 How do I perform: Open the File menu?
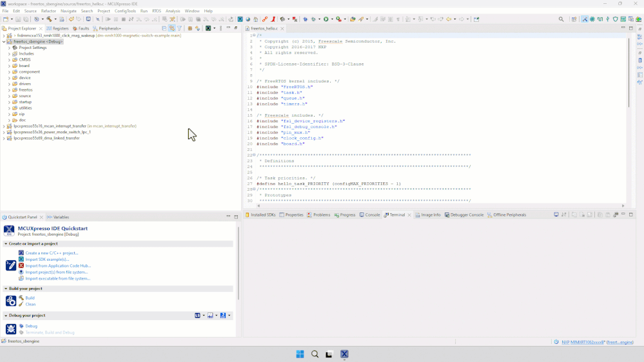coord(5,11)
